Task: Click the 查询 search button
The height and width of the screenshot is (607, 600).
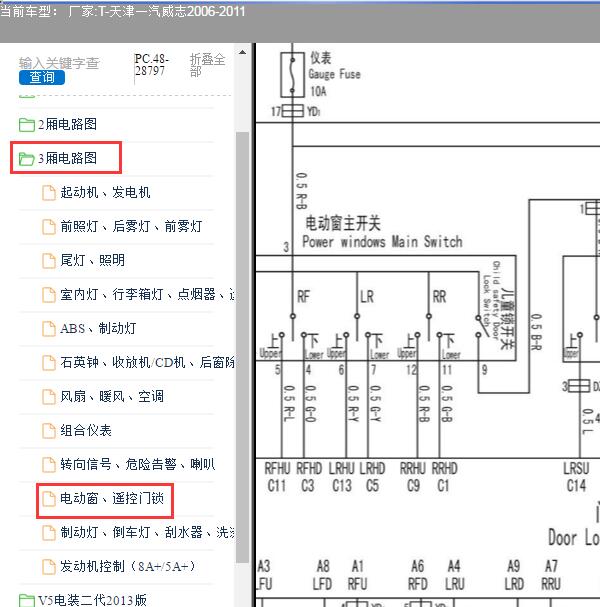Action: point(42,77)
